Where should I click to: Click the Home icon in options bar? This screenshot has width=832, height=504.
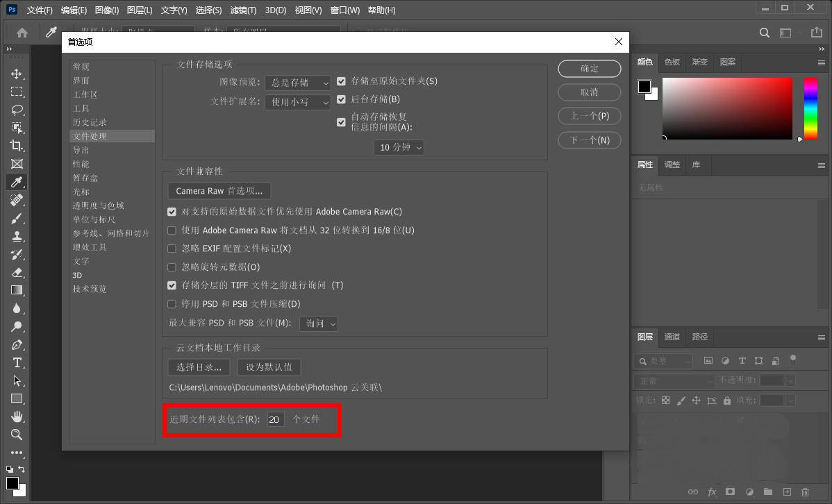point(22,33)
